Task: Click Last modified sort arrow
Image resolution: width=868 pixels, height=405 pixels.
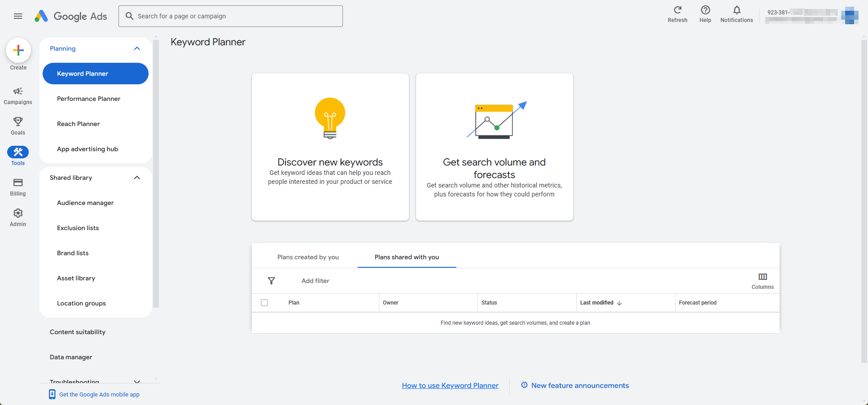Action: [619, 303]
